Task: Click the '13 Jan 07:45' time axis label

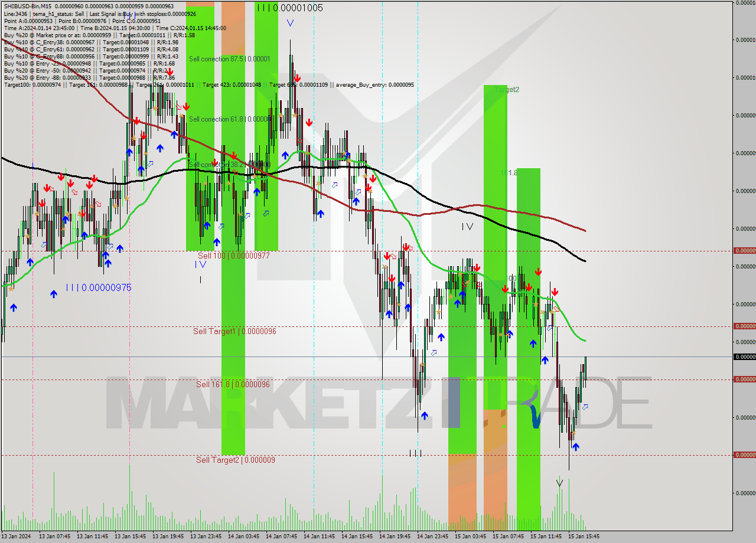Action: pos(54,537)
